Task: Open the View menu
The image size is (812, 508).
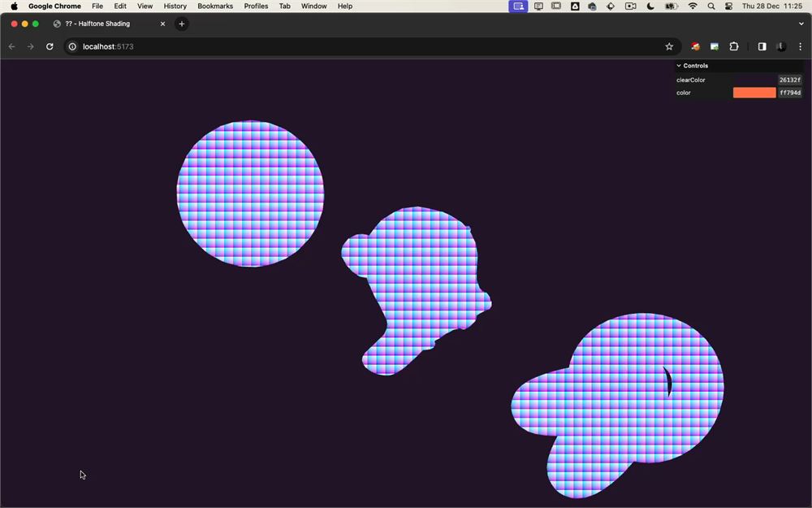Action: [x=145, y=7]
